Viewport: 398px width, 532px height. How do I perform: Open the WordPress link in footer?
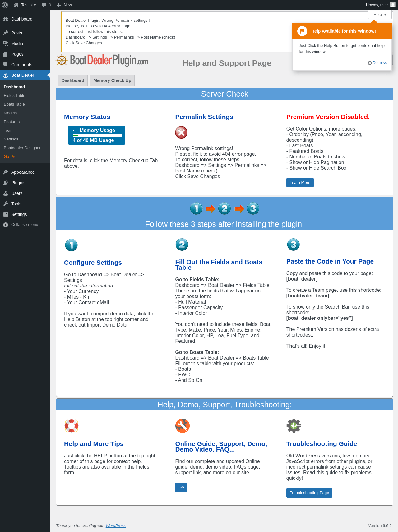click(x=116, y=526)
